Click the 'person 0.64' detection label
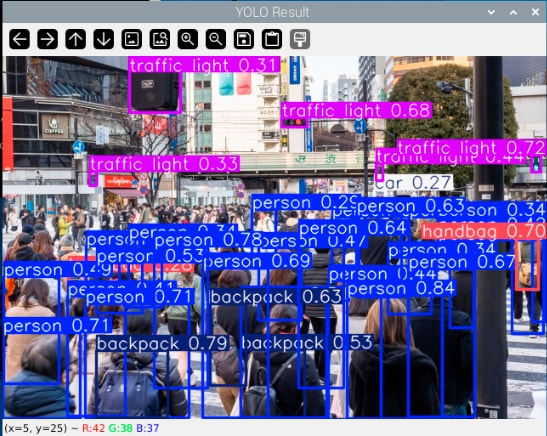Viewport: 547px width, 436px height. tap(353, 228)
